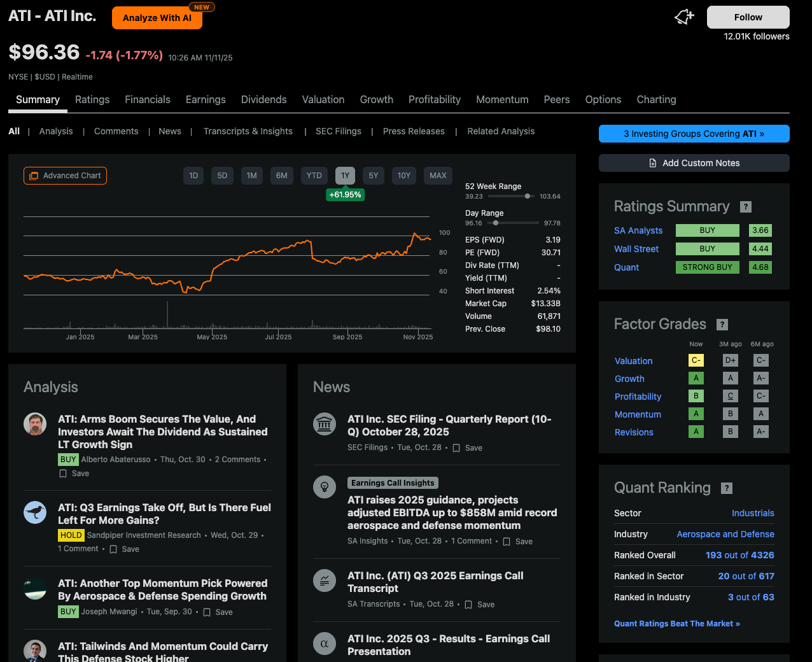Image resolution: width=812 pixels, height=662 pixels.
Task: Open the Dividends tab
Action: tap(264, 100)
